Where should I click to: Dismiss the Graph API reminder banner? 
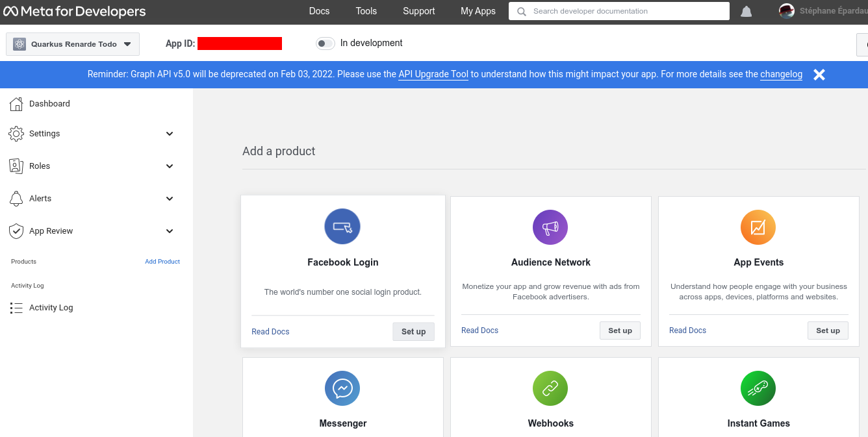point(819,75)
